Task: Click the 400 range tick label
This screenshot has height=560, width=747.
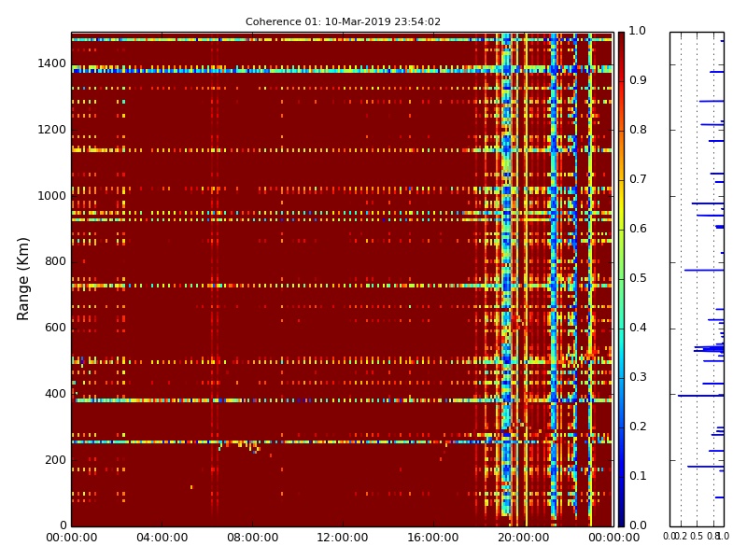Action: coord(55,394)
